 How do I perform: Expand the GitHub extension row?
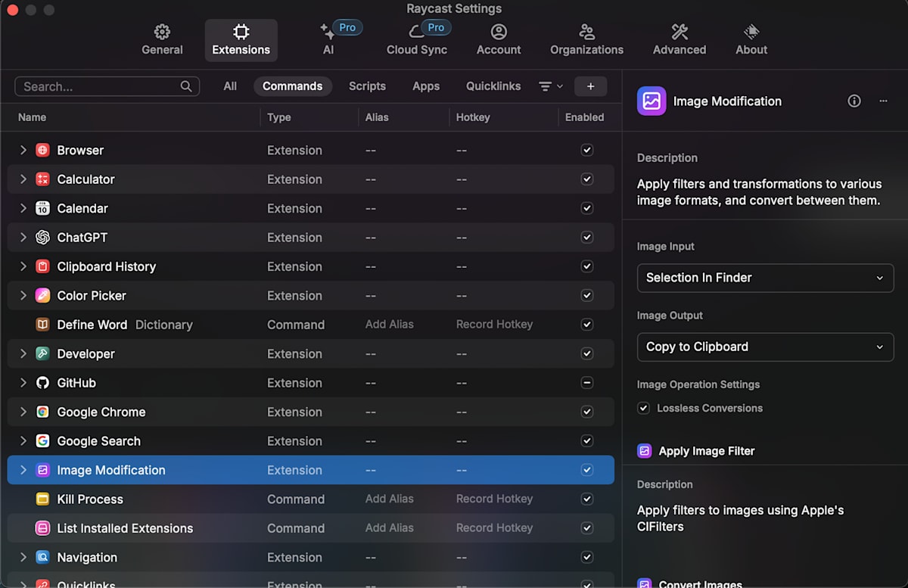[23, 383]
